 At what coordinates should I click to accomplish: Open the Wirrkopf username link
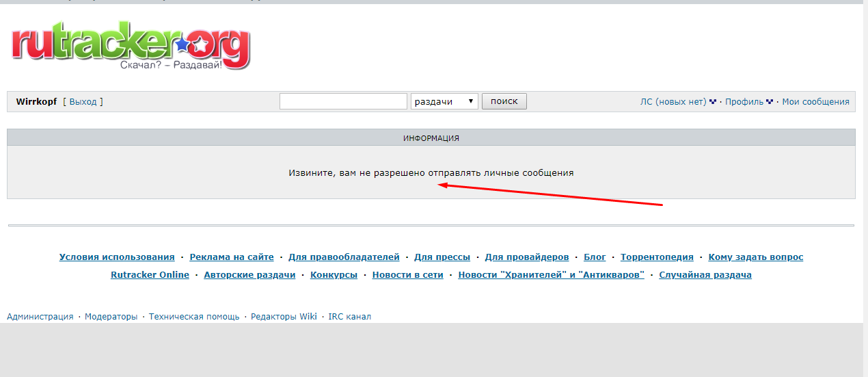point(36,102)
